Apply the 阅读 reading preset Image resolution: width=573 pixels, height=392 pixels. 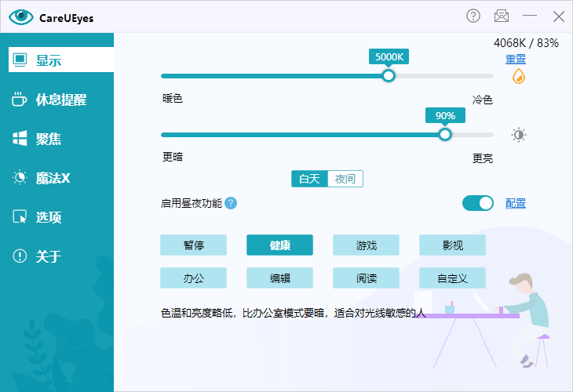366,278
